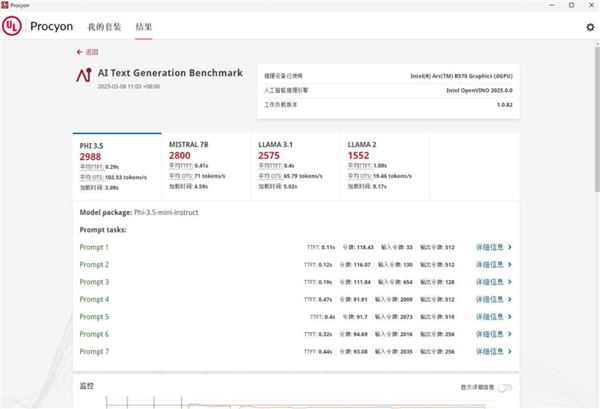This screenshot has width=600, height=409.
Task: Toggle the 显示详细信息 switch in monitoring
Action: pyautogui.click(x=504, y=387)
